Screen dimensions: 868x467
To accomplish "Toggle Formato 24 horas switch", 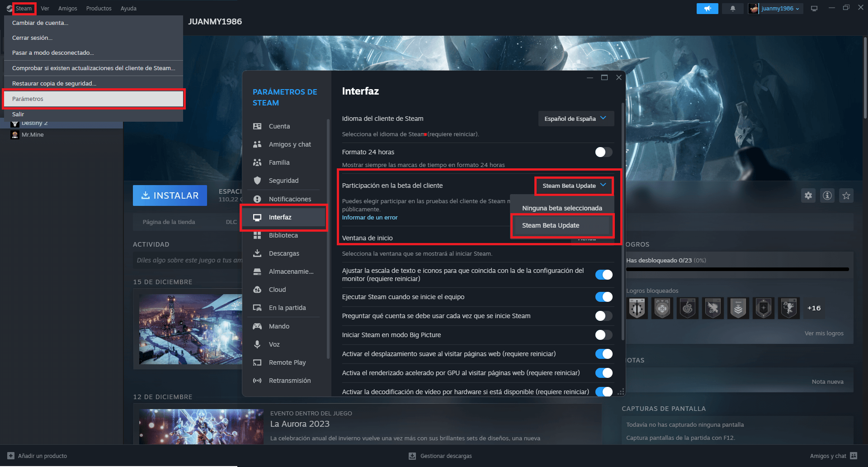I will (604, 152).
